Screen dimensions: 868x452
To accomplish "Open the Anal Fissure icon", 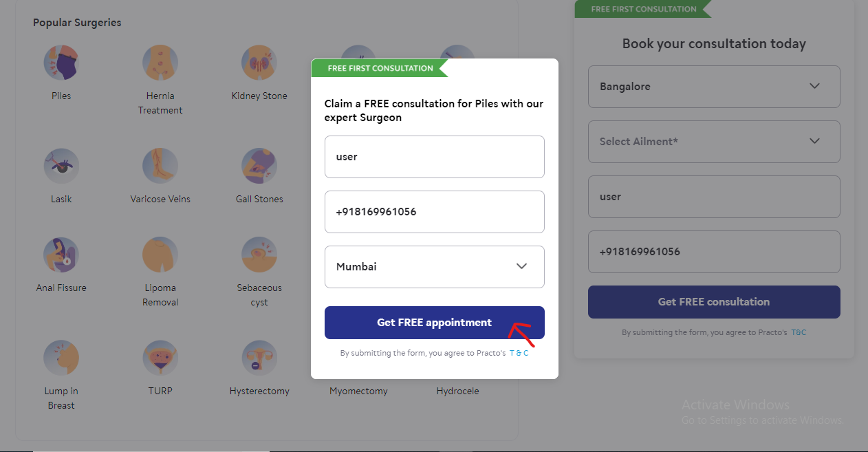I will click(x=61, y=255).
